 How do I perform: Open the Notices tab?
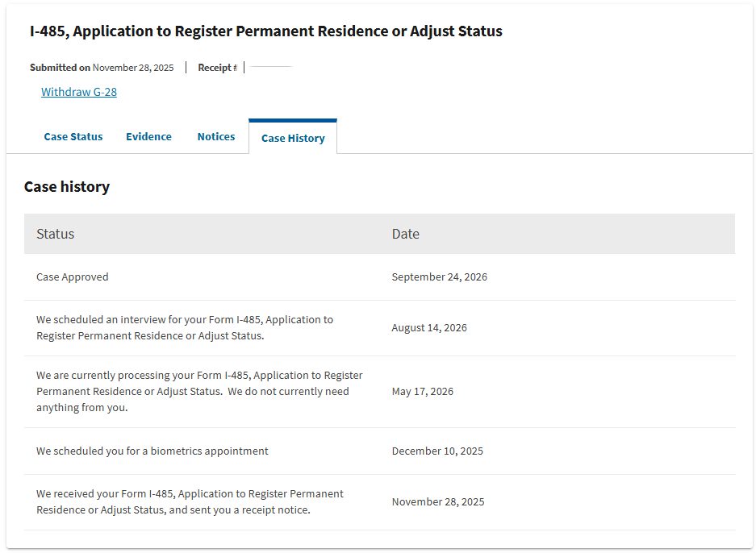pyautogui.click(x=216, y=137)
